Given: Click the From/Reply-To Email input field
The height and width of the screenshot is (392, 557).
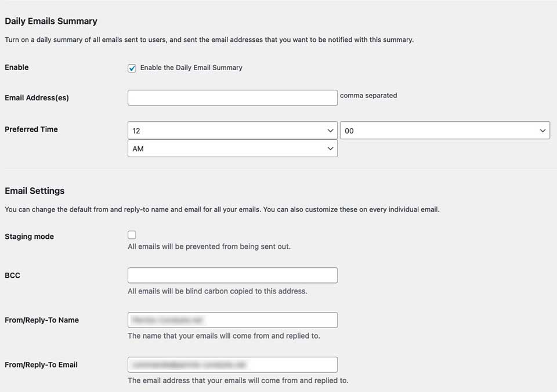Looking at the screenshot, I should pyautogui.click(x=232, y=365).
